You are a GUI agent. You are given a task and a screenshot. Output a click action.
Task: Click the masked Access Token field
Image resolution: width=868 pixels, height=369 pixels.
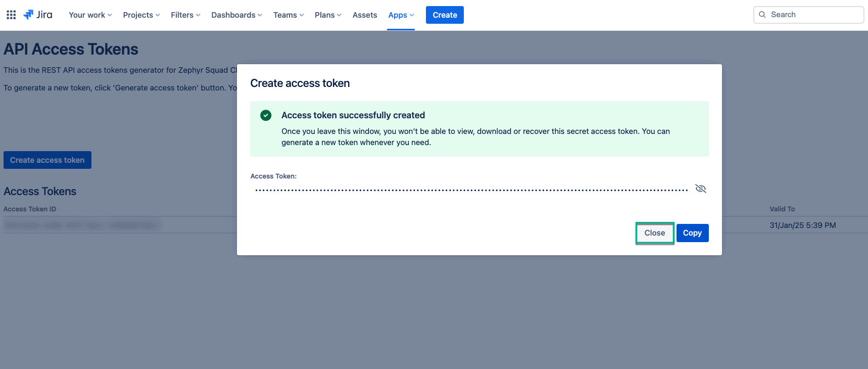(471, 190)
